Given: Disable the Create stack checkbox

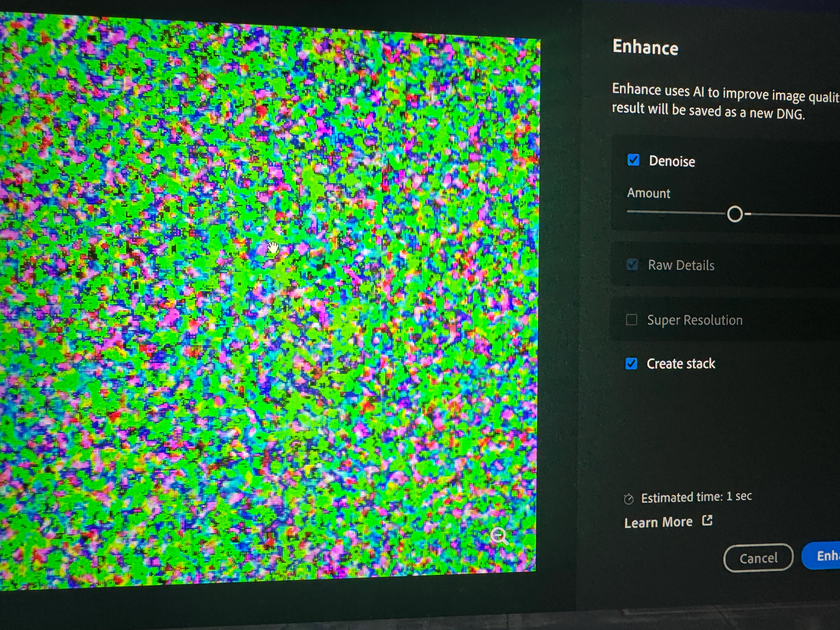Looking at the screenshot, I should click(631, 363).
